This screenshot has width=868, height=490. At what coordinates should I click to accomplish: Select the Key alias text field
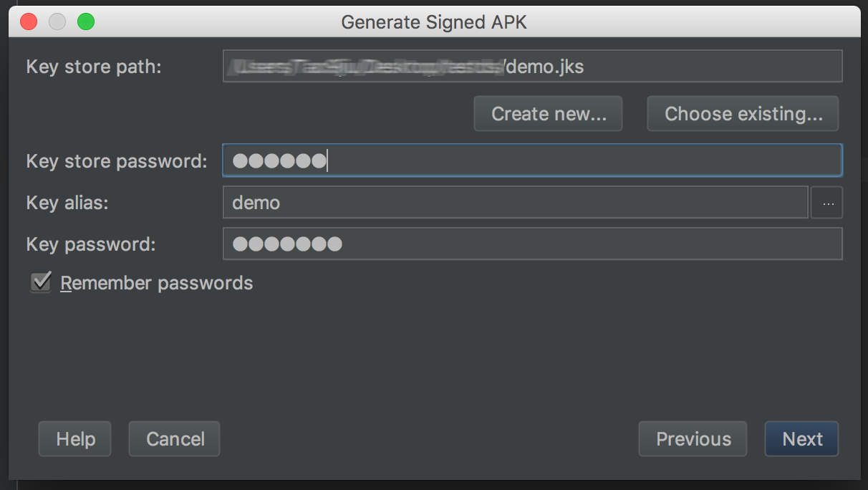(515, 203)
